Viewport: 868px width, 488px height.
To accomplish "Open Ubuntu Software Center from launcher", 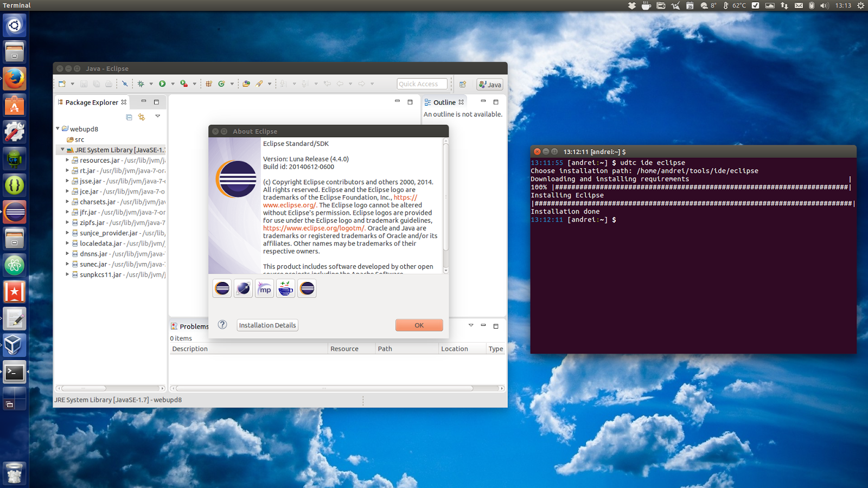I will (x=15, y=105).
